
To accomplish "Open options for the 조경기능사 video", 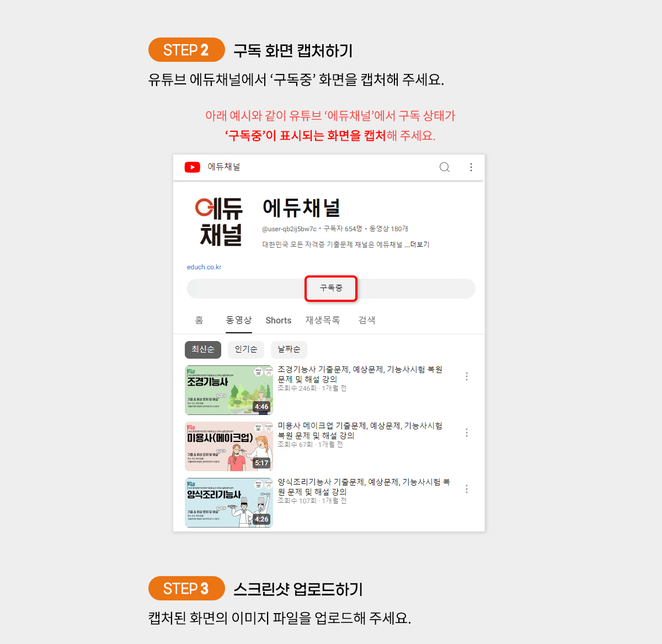I will coord(467,376).
